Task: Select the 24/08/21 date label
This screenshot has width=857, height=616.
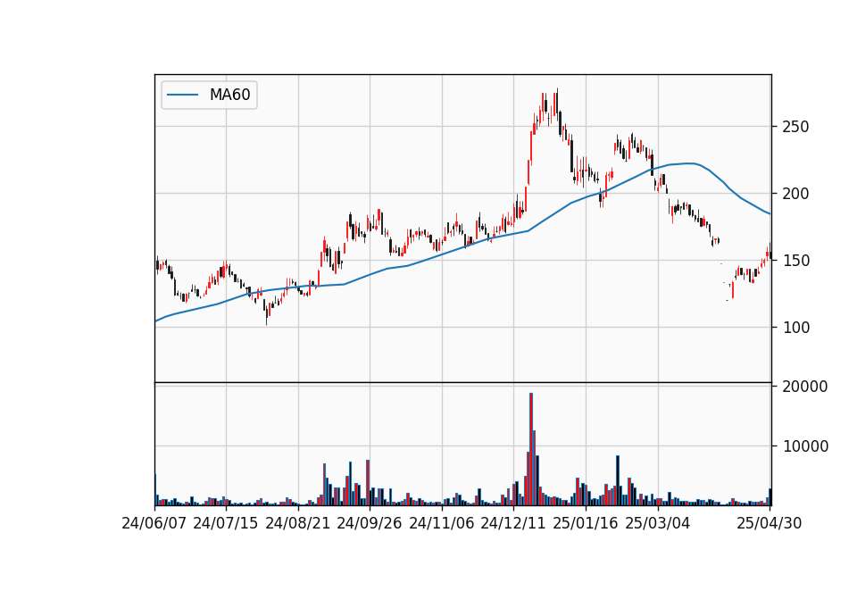Action: pyautogui.click(x=297, y=523)
